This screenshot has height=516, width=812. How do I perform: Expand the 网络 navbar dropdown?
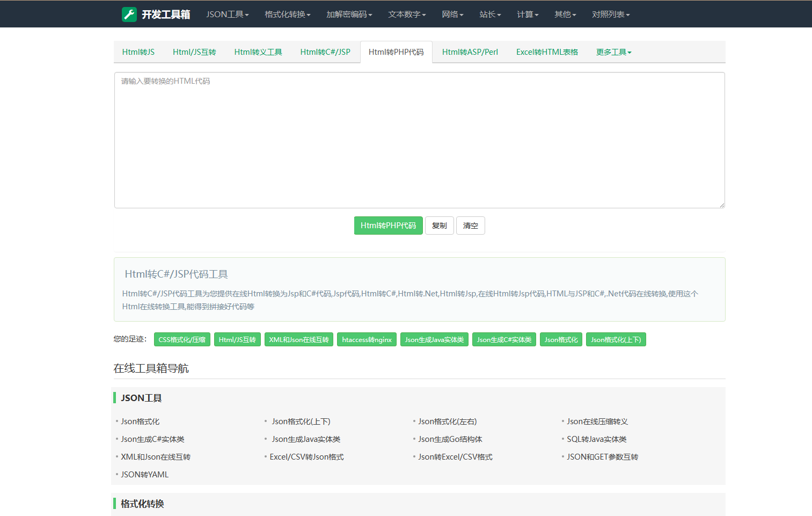coord(452,14)
